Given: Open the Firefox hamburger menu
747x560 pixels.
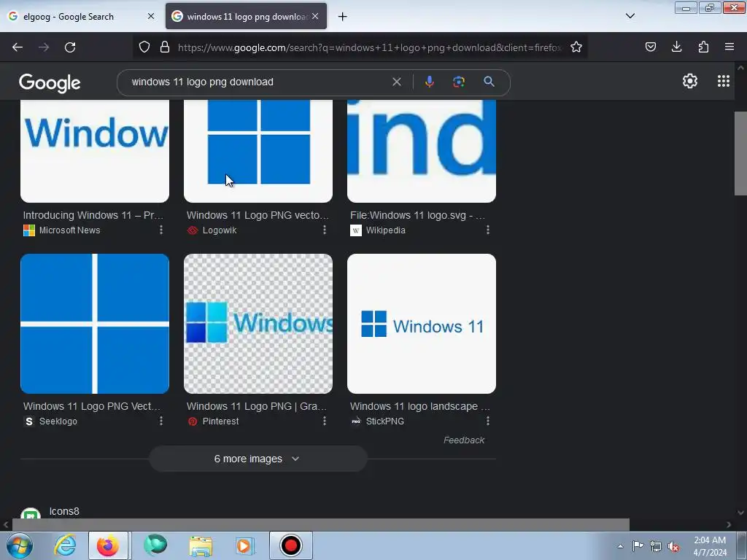Looking at the screenshot, I should [729, 47].
